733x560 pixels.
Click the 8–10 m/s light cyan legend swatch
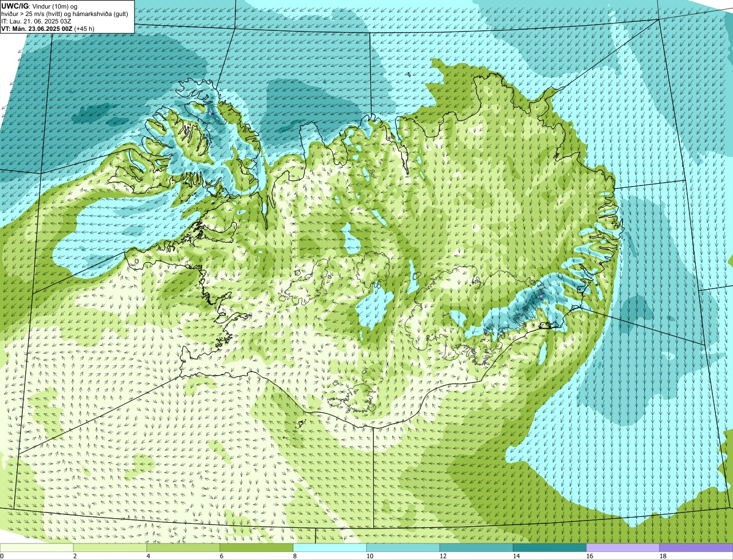coord(330,547)
